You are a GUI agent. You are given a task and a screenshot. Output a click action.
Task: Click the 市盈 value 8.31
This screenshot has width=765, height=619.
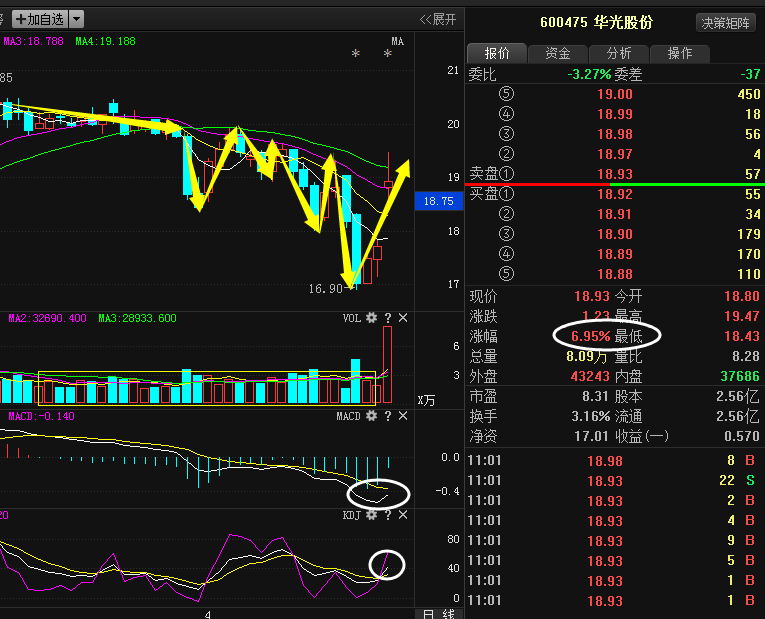coord(596,396)
